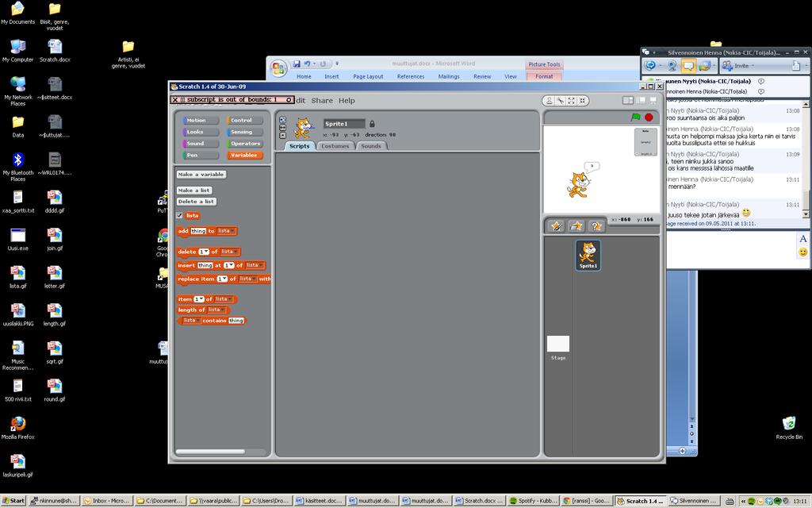The height and width of the screenshot is (508, 812).
Task: Open the Help menu in Scratch
Action: pyautogui.click(x=347, y=101)
